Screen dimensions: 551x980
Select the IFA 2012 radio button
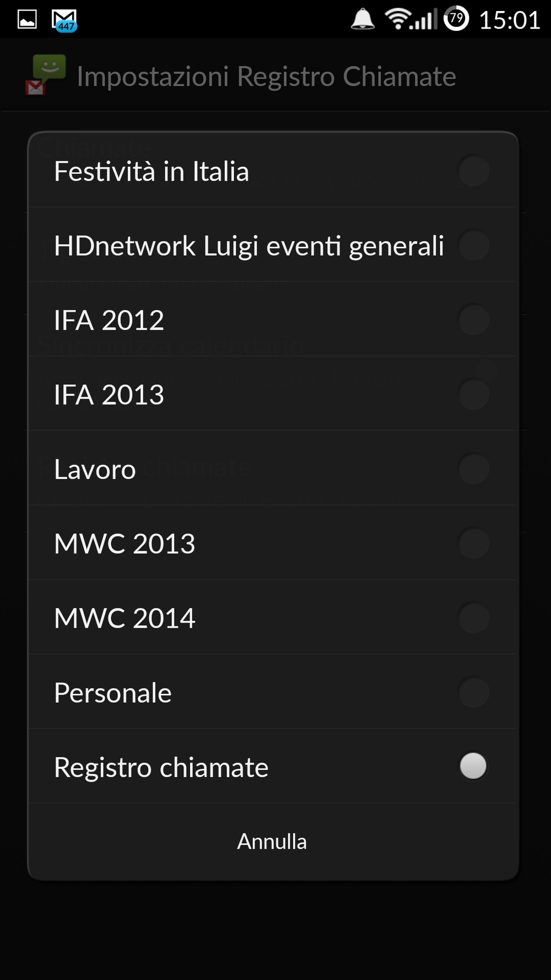point(473,320)
